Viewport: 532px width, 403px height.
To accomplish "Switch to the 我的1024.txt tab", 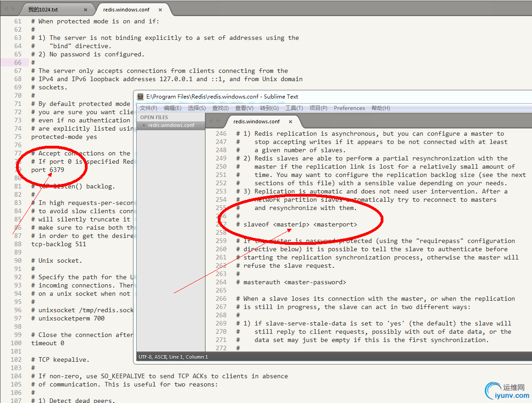I will (43, 10).
